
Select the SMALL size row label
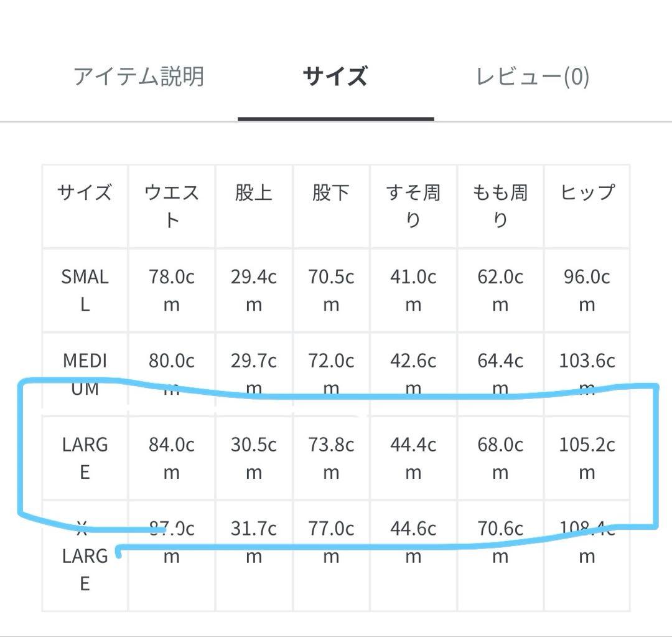coord(85,290)
